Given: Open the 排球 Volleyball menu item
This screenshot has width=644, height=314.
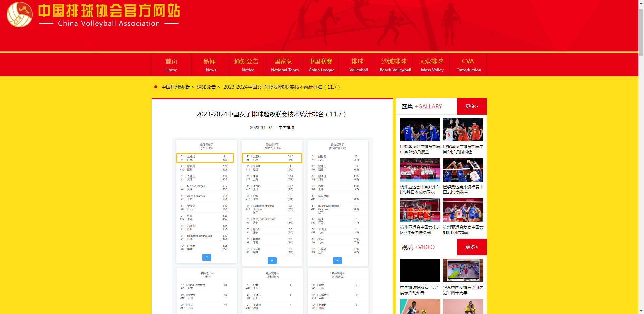Looking at the screenshot, I should (x=358, y=65).
